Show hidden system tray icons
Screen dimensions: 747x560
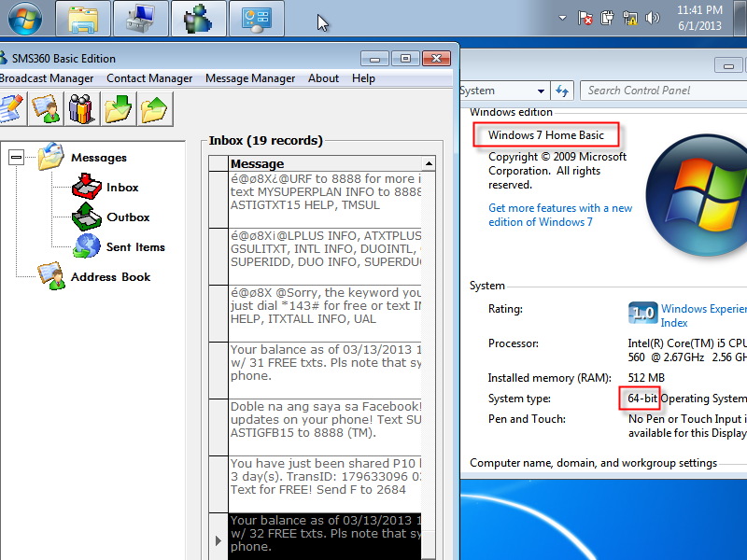(563, 18)
